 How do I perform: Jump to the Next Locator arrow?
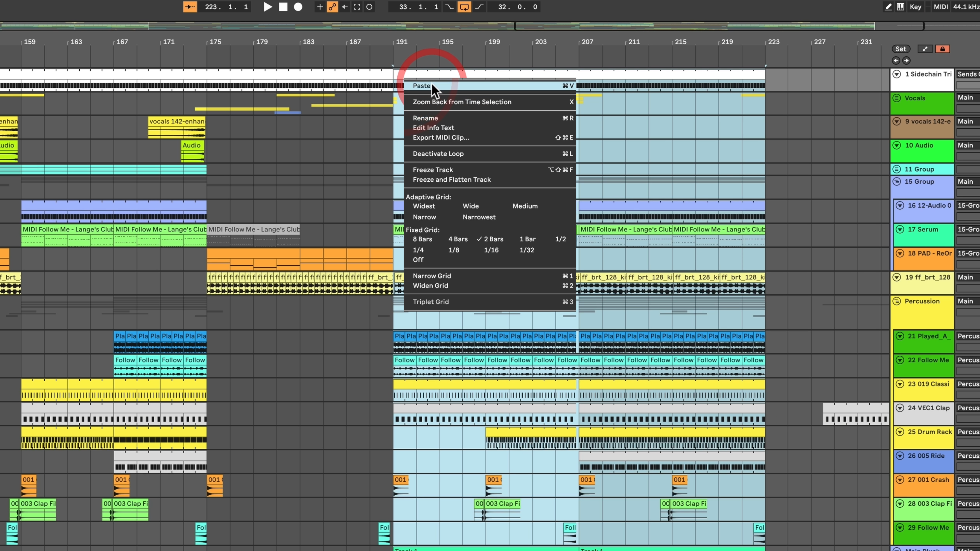coord(906,60)
